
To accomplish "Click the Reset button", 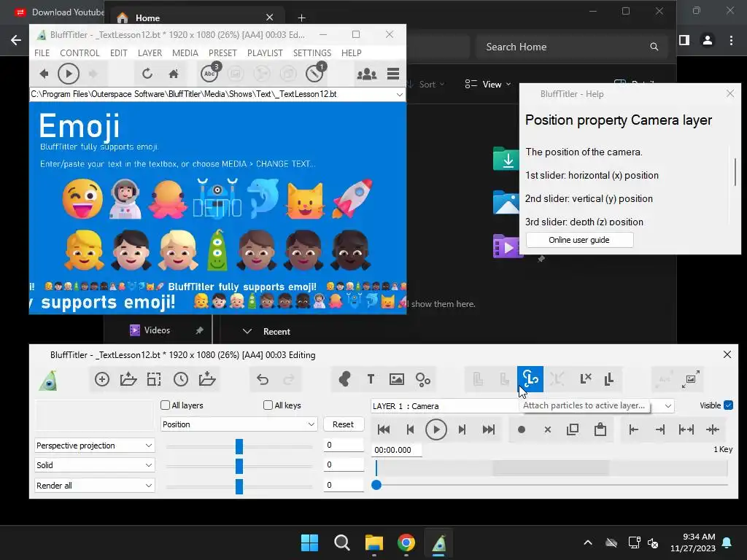I will [343, 424].
